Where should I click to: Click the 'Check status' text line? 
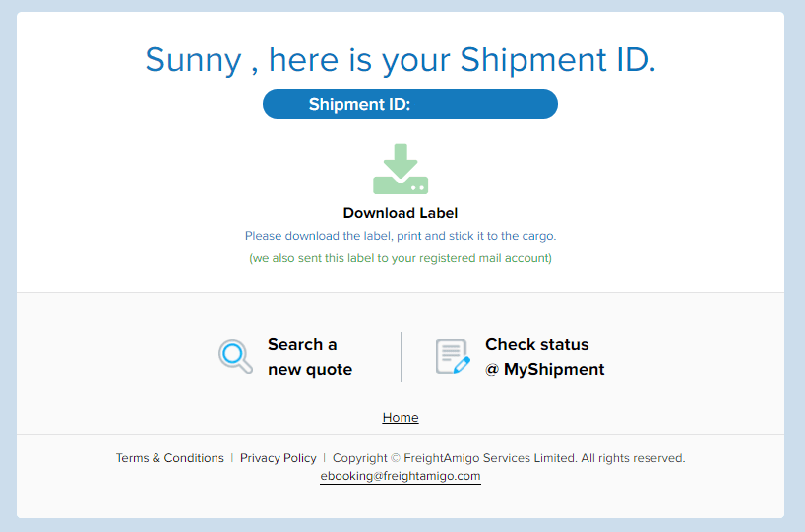537,344
